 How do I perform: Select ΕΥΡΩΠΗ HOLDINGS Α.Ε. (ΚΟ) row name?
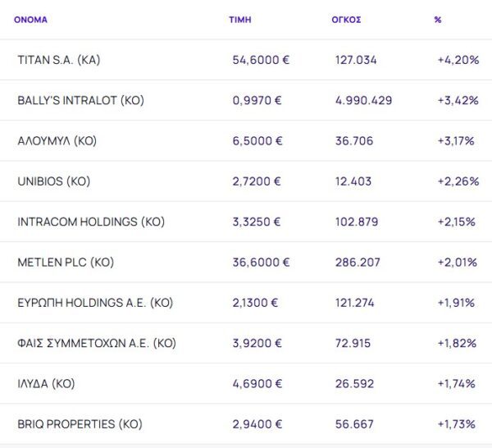[95, 303]
